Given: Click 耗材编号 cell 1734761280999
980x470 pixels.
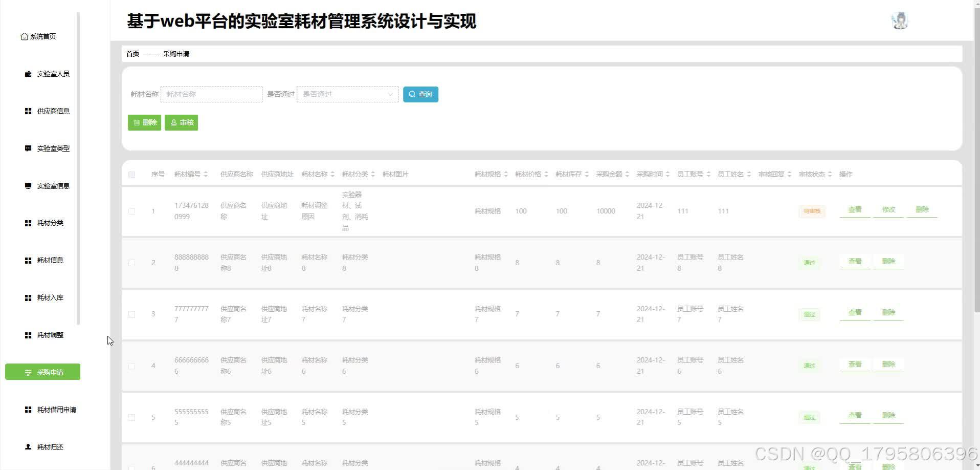Looking at the screenshot, I should click(x=191, y=211).
